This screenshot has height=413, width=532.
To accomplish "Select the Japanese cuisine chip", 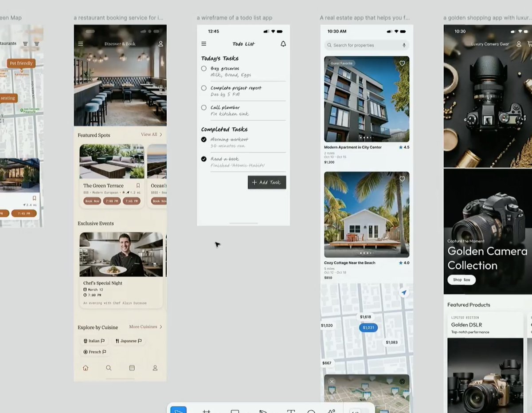I will [128, 341].
